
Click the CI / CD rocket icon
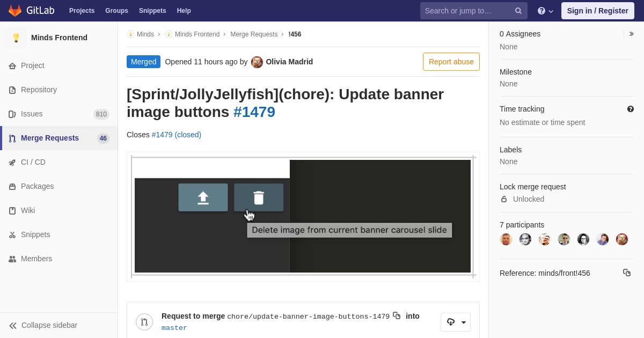tap(12, 162)
